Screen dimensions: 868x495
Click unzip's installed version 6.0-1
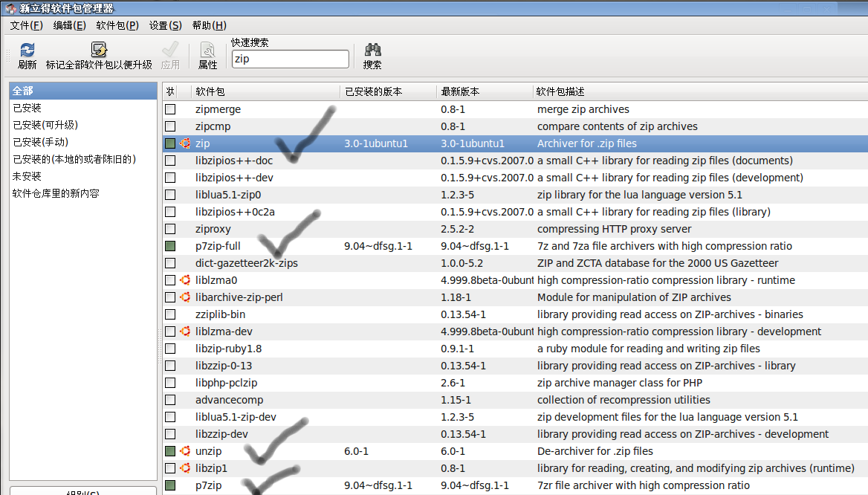coord(356,451)
